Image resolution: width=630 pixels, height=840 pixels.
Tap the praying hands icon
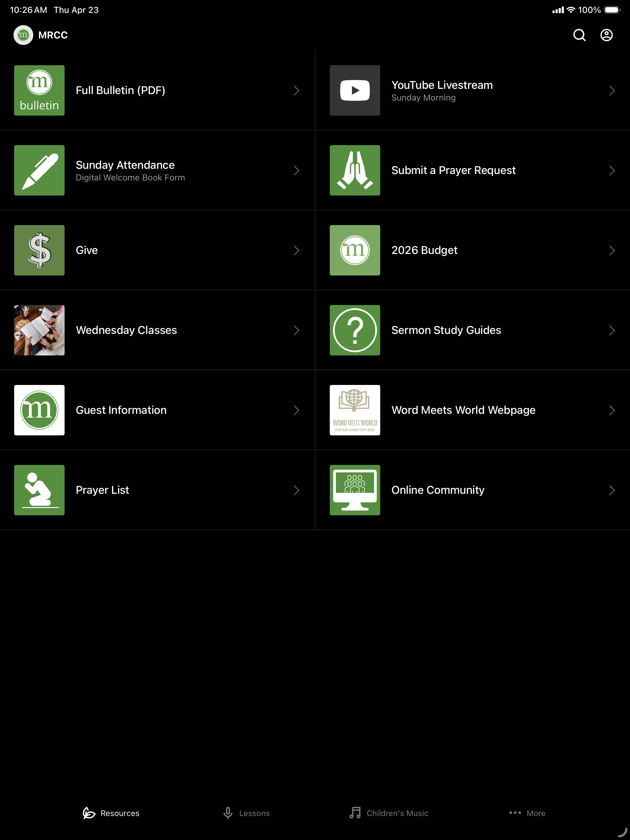pos(355,170)
